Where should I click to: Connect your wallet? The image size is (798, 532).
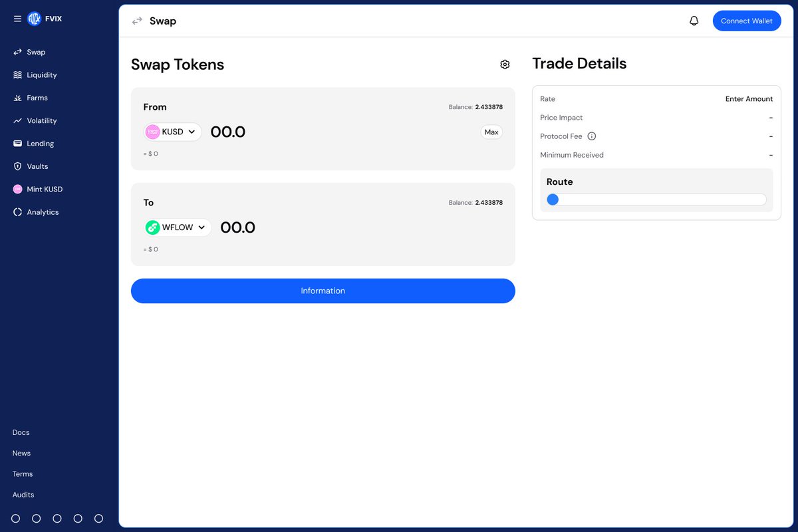[747, 21]
